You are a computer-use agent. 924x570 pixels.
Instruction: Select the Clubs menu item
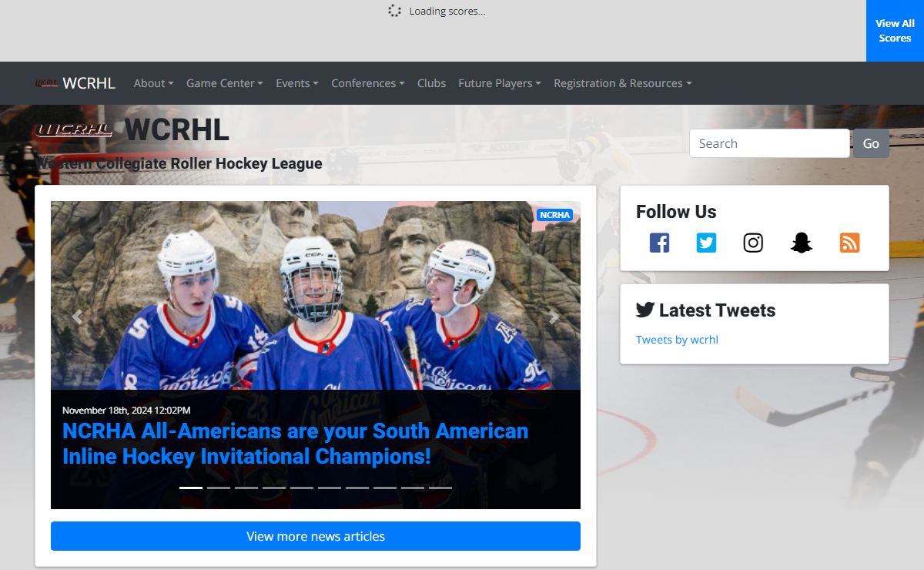tap(431, 83)
